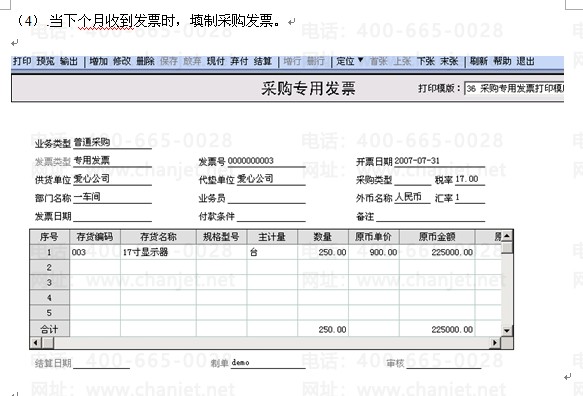Delete the invoice using 删除
The width and height of the screenshot is (583, 396).
(x=145, y=61)
